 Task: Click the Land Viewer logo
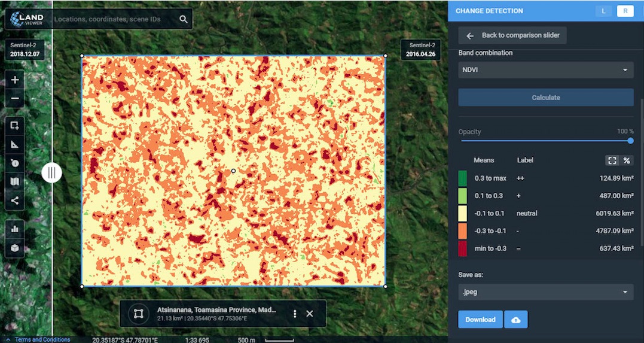pyautogui.click(x=28, y=19)
